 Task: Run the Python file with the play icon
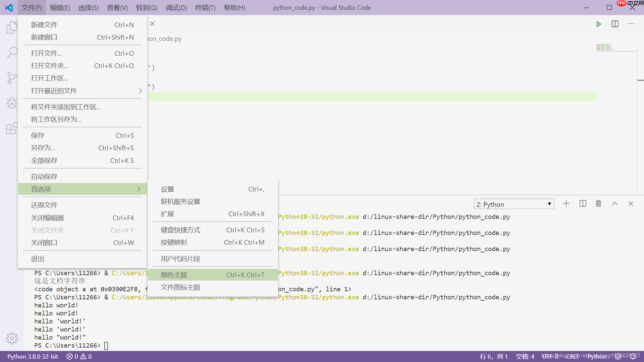coord(599,24)
